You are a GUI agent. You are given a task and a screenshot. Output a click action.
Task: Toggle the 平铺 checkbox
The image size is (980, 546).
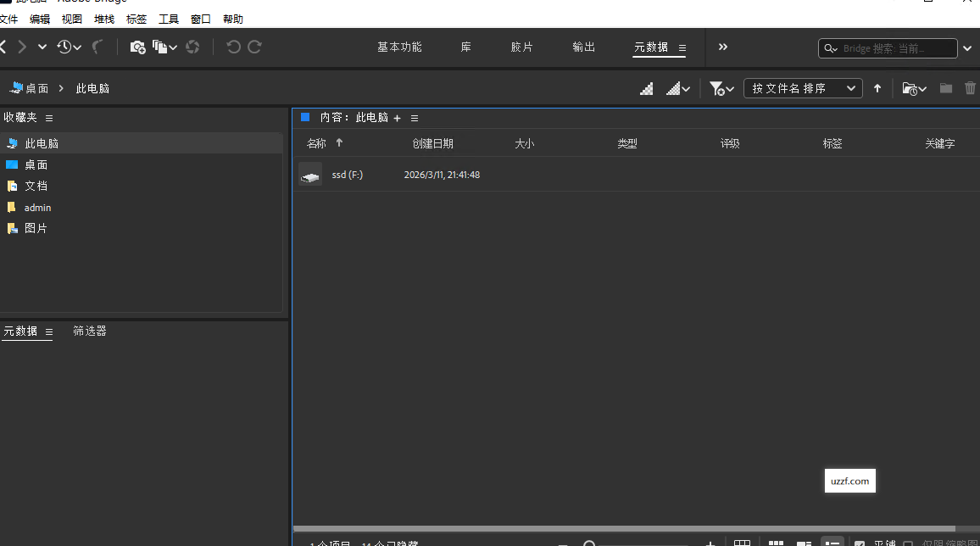(860, 543)
